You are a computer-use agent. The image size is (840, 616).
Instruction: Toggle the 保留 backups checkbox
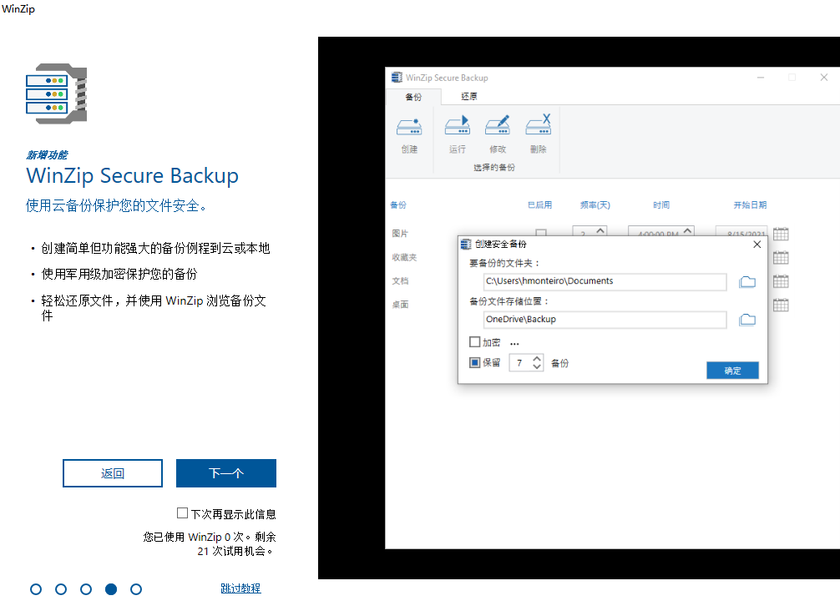pyautogui.click(x=475, y=363)
